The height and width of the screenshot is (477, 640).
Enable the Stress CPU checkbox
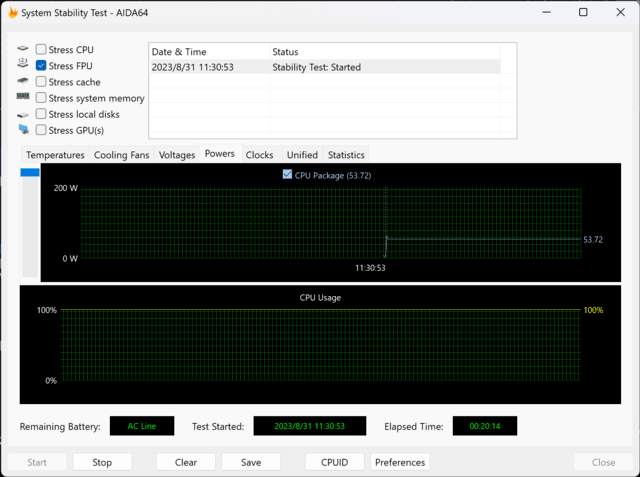(41, 49)
